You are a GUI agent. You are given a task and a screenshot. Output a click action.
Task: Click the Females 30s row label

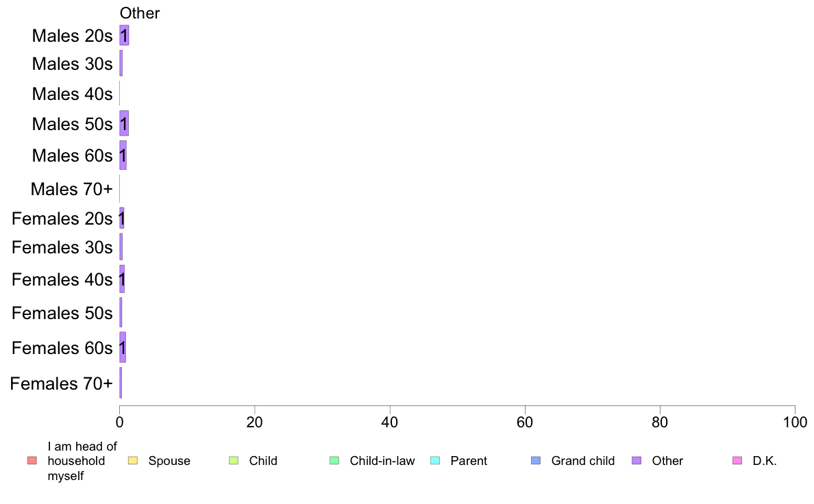pos(62,248)
